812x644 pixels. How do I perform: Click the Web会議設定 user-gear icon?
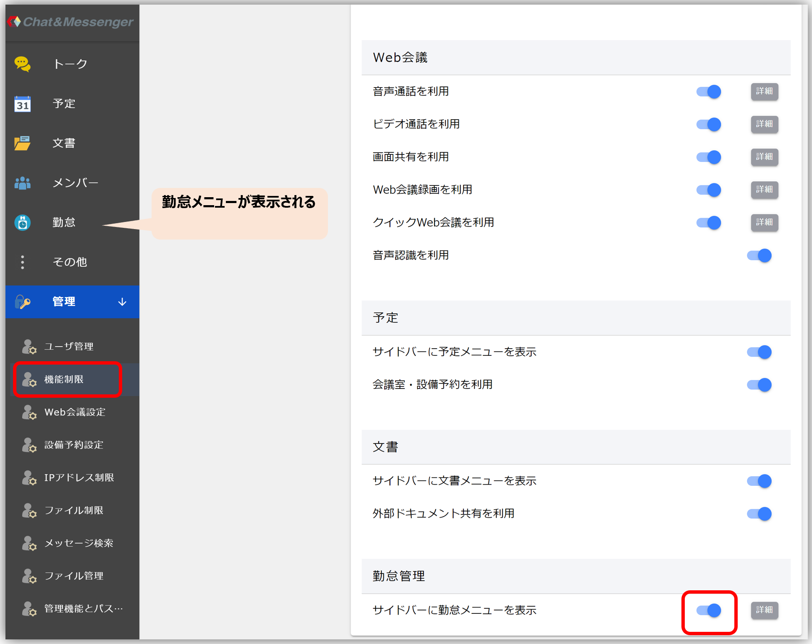coord(29,412)
